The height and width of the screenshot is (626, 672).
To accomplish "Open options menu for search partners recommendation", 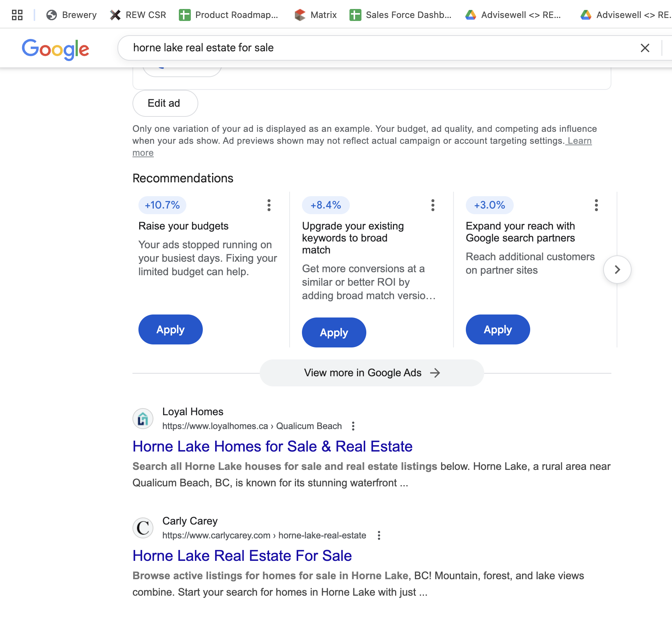I will point(596,205).
